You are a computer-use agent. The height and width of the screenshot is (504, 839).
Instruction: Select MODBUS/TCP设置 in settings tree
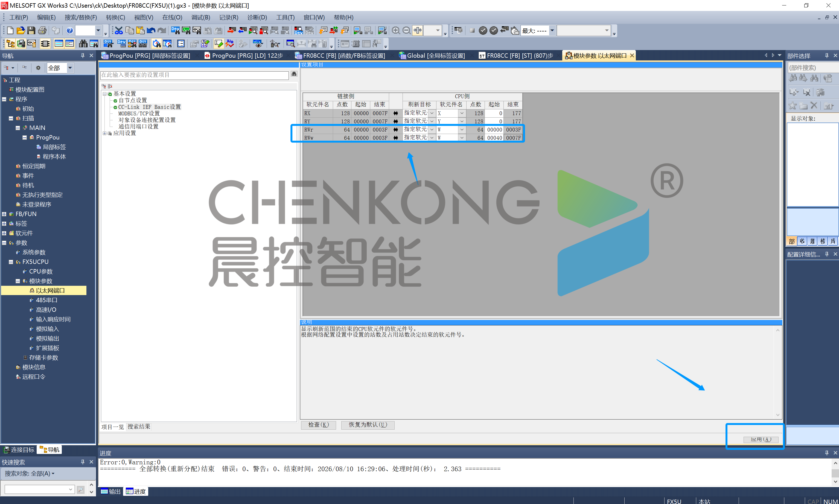[x=139, y=113]
